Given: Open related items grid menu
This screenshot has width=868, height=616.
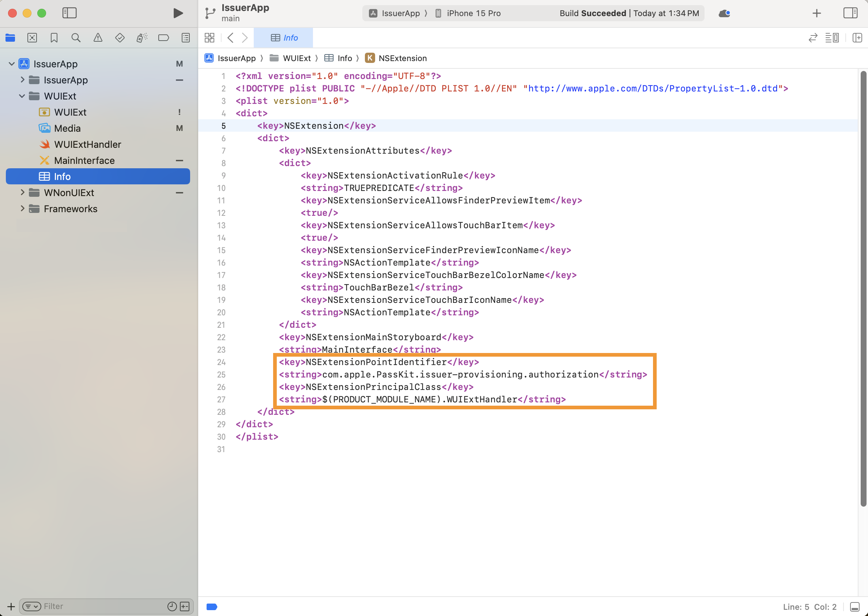Looking at the screenshot, I should click(210, 38).
